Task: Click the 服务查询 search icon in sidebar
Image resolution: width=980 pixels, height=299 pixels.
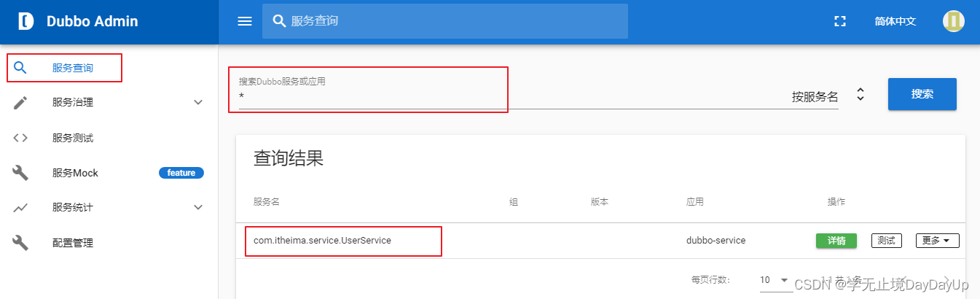Action: 20,68
